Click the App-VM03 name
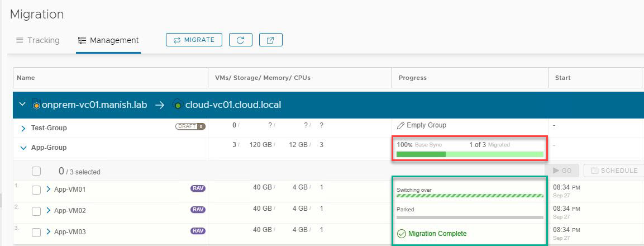Viewport: 644px width, 246px height. pos(70,233)
